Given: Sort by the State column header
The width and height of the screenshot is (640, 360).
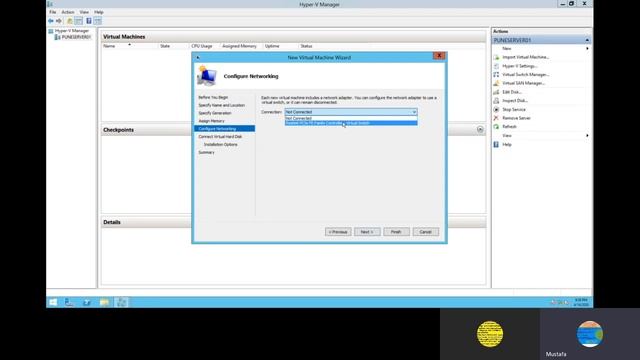Looking at the screenshot, I should (x=165, y=46).
